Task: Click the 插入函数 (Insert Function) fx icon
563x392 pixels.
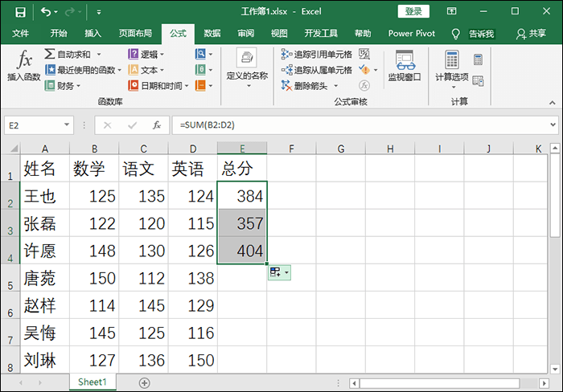Action: (24, 64)
